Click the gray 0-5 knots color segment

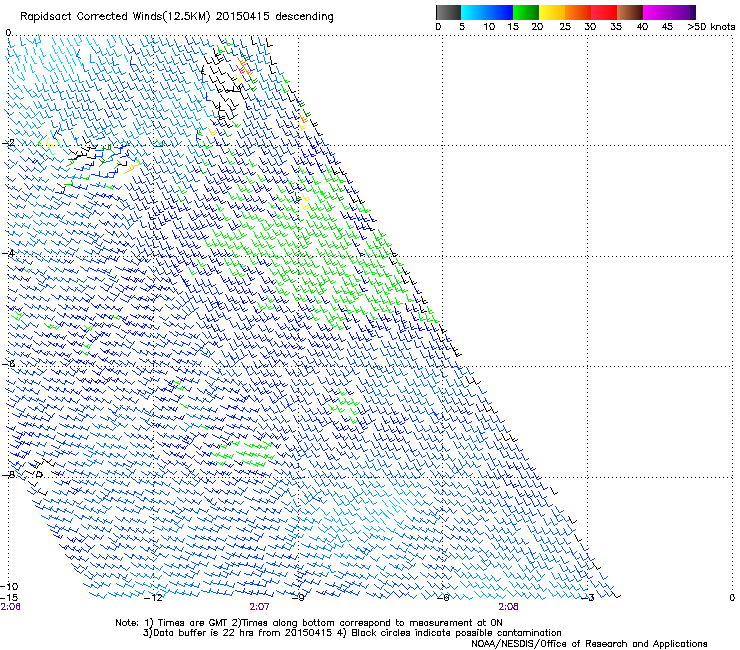(448, 12)
